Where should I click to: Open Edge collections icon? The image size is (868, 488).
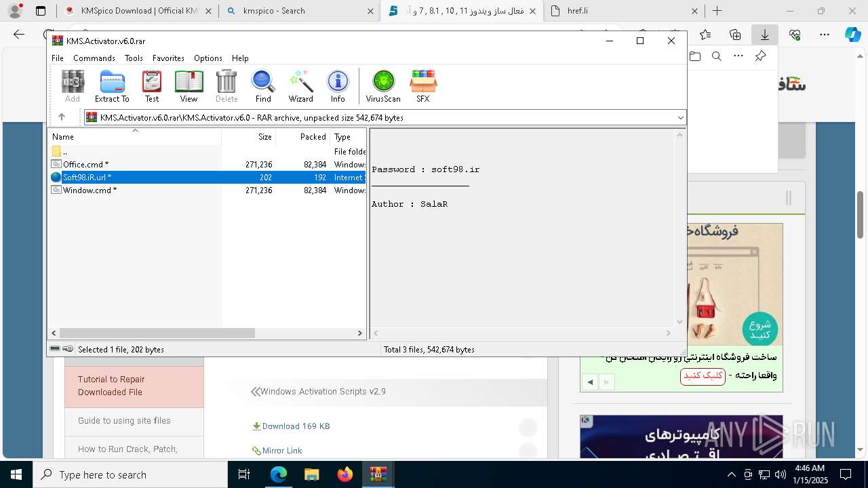point(735,35)
